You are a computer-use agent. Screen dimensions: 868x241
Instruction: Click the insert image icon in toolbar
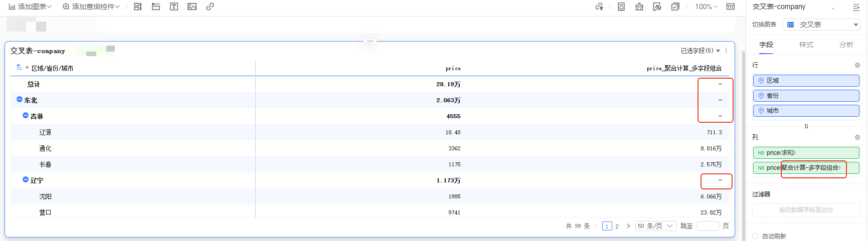point(192,7)
